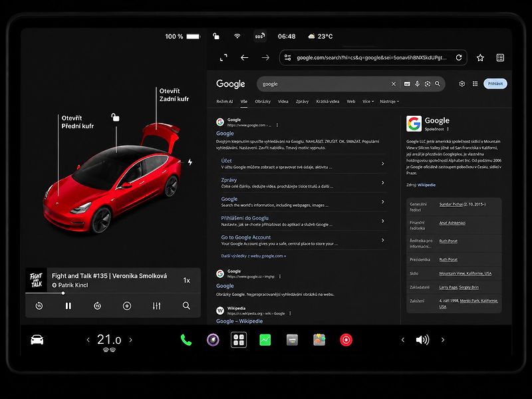The image size is (532, 399).
Task: Launch the camera app in the dock
Action: pos(213,340)
